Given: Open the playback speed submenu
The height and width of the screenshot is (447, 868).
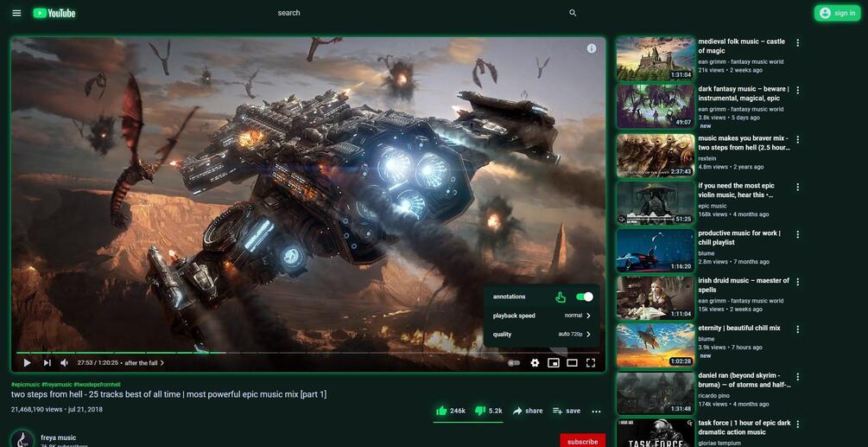Looking at the screenshot, I should 542,316.
